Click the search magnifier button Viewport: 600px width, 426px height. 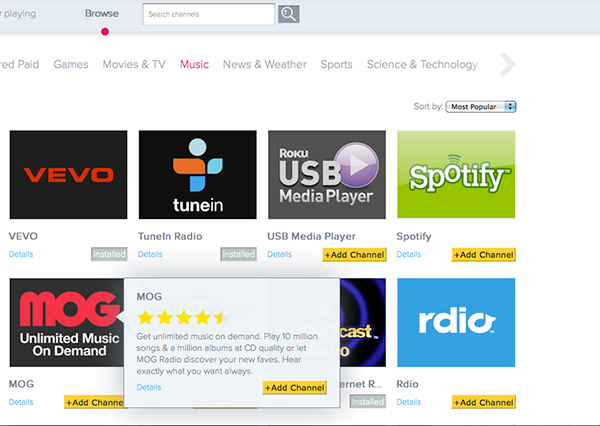288,14
